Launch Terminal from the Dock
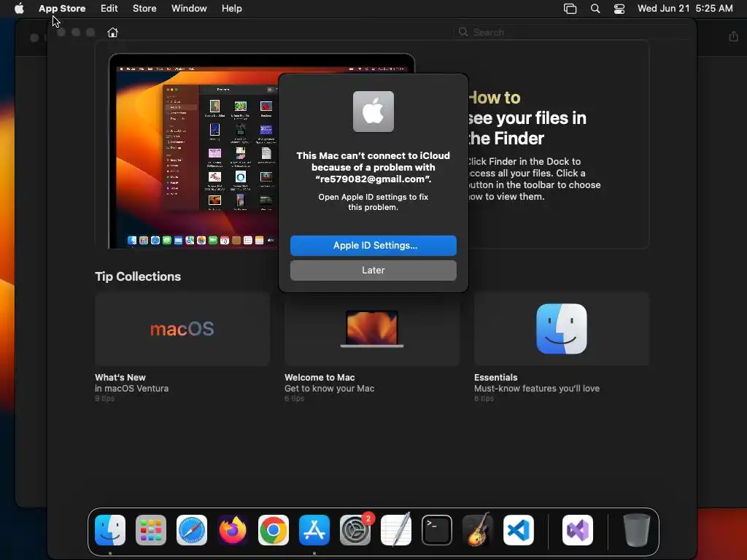This screenshot has height=560, width=747. point(437,530)
